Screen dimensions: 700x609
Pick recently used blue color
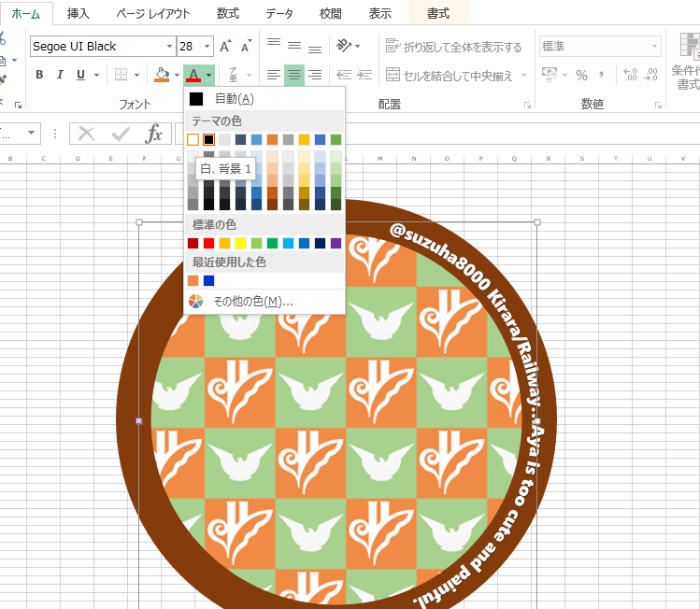(208, 280)
